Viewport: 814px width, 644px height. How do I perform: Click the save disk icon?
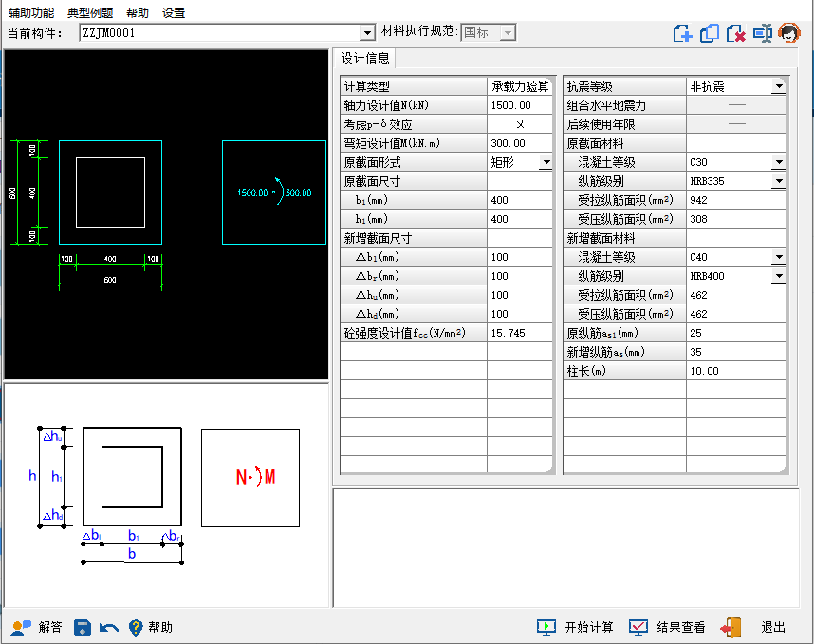83,627
